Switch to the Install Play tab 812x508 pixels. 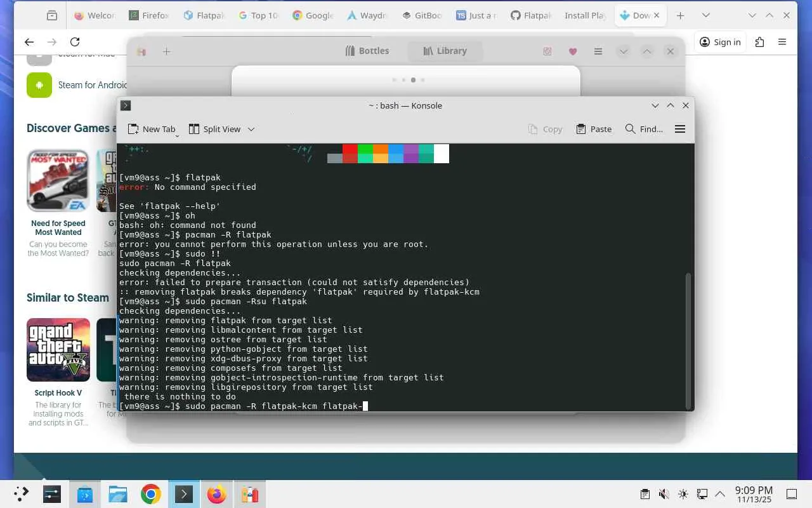586,16
